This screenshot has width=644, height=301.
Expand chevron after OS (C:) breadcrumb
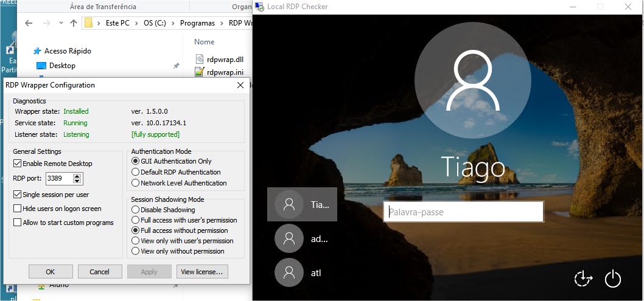pyautogui.click(x=173, y=23)
